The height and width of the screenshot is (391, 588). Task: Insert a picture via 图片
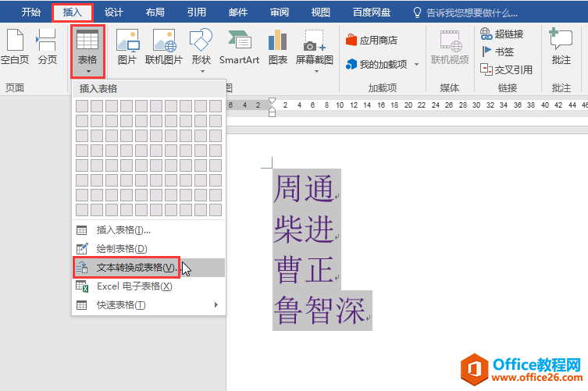click(x=127, y=47)
